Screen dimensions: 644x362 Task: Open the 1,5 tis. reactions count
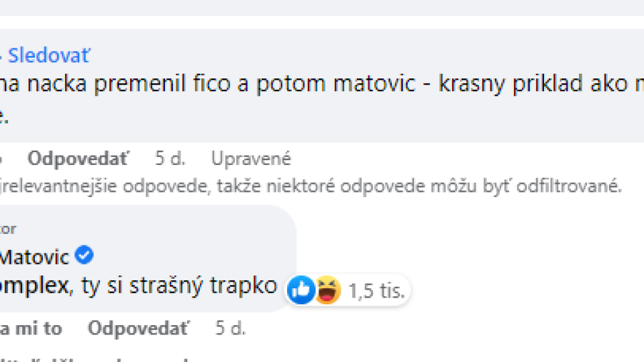click(376, 291)
